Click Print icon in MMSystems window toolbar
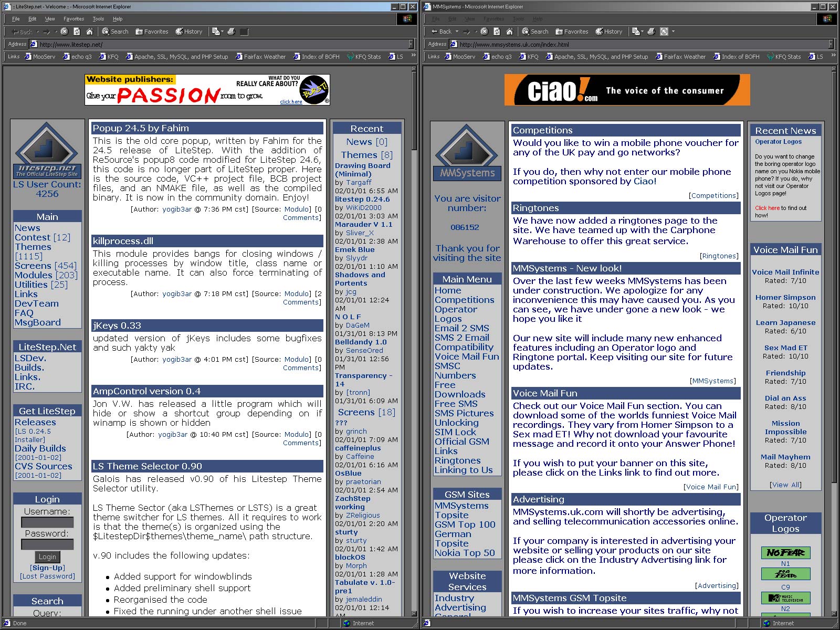The height and width of the screenshot is (630, 840). click(652, 31)
